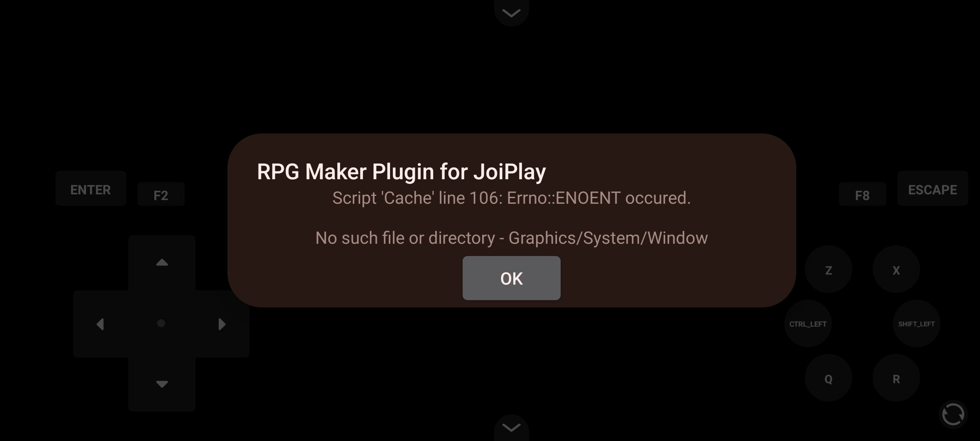Viewport: 980px width, 441px height.
Task: Tap the round X gamepad key
Action: 896,269
